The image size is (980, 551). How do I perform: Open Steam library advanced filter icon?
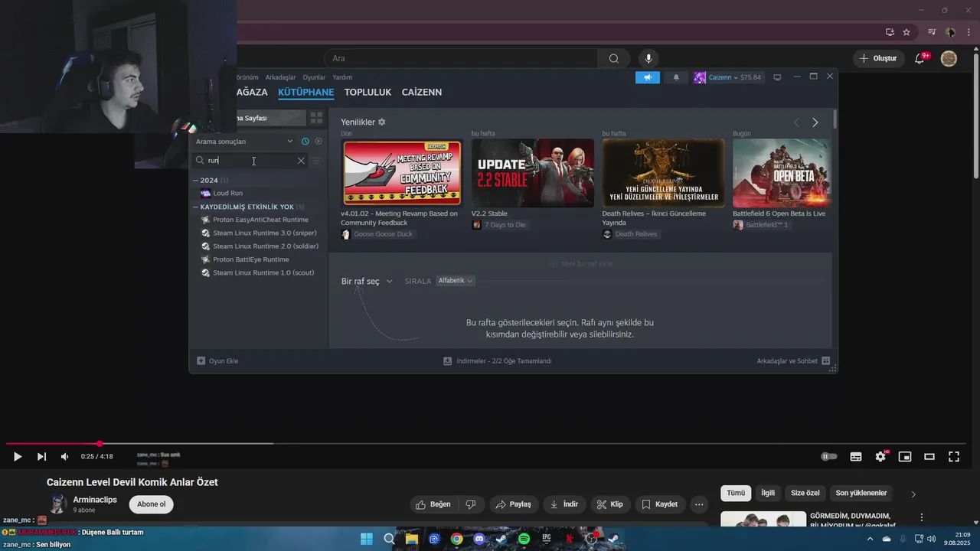coord(315,161)
